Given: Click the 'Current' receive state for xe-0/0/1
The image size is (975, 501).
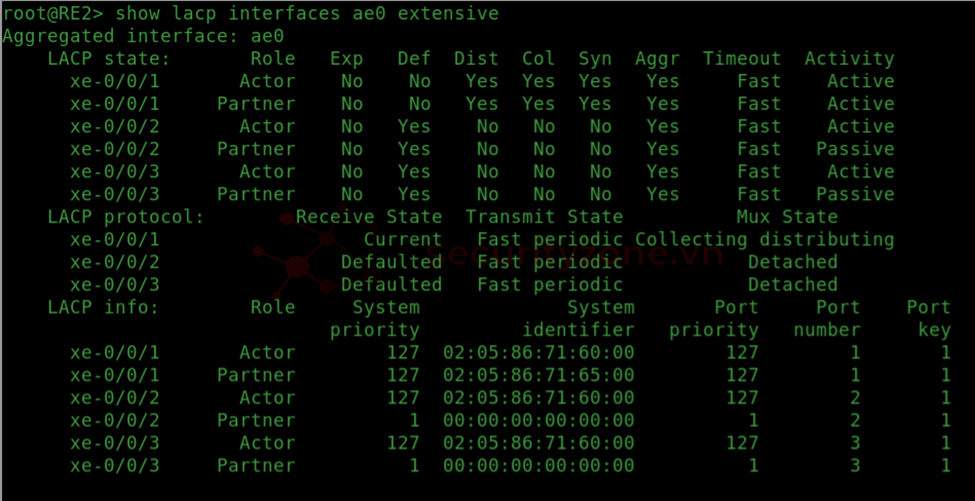Looking at the screenshot, I should [x=402, y=239].
